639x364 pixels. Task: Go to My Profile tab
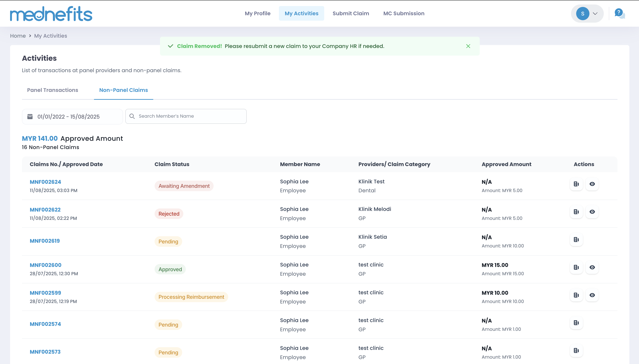click(x=257, y=13)
